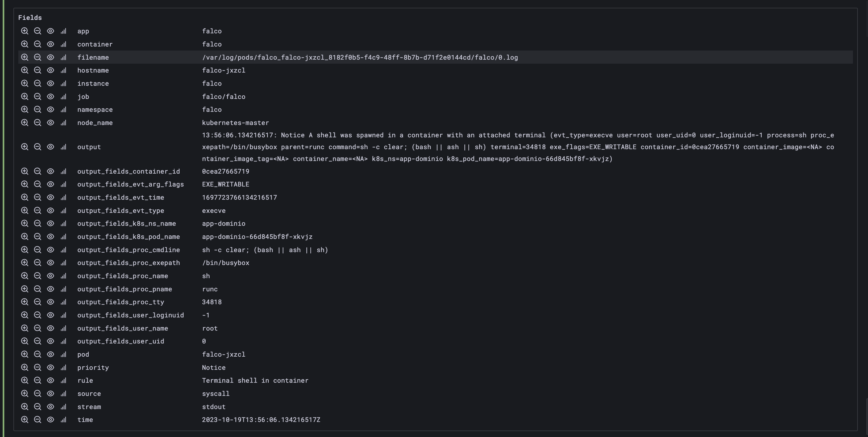This screenshot has height=437, width=868.
Task: Click the filename log path value
Action: click(x=360, y=57)
